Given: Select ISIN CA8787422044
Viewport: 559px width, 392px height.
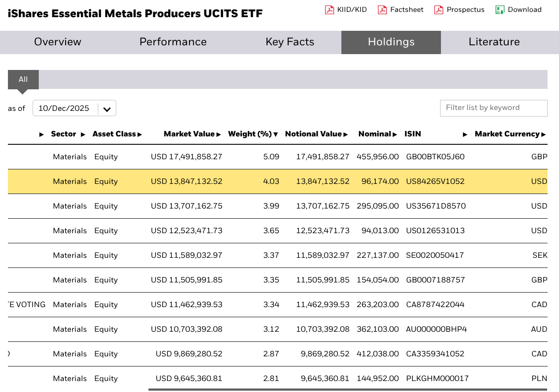Looking at the screenshot, I should (435, 305).
